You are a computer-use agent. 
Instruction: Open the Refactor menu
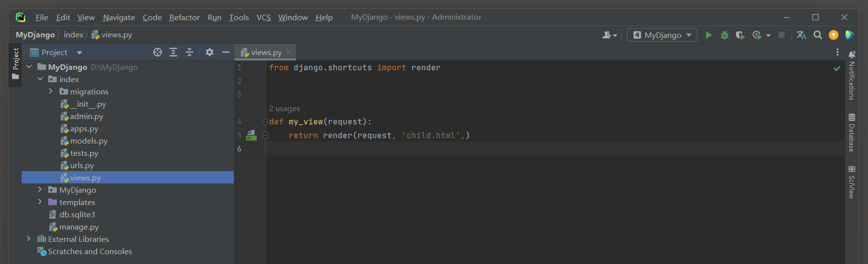[x=185, y=17]
